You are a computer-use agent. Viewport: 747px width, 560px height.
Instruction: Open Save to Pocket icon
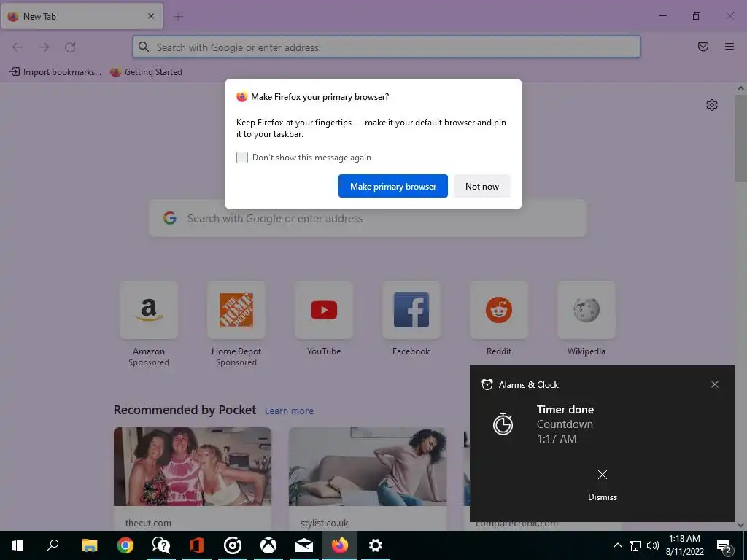pyautogui.click(x=703, y=47)
